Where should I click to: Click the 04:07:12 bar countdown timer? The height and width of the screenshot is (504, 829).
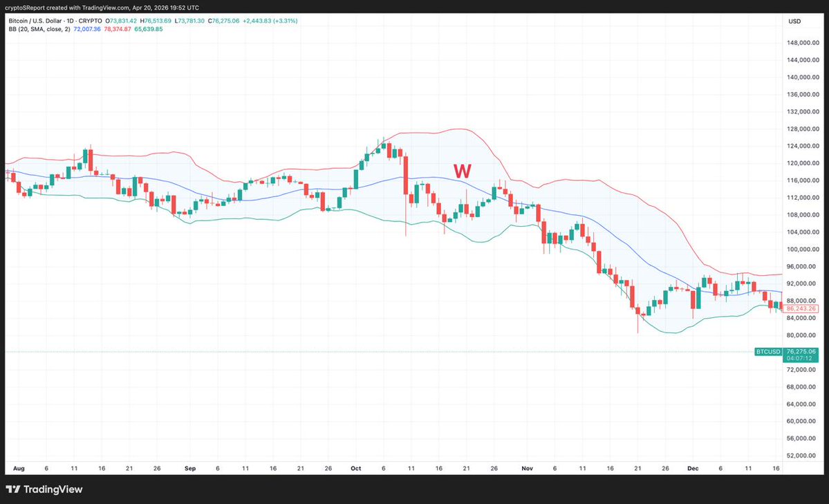click(x=799, y=359)
